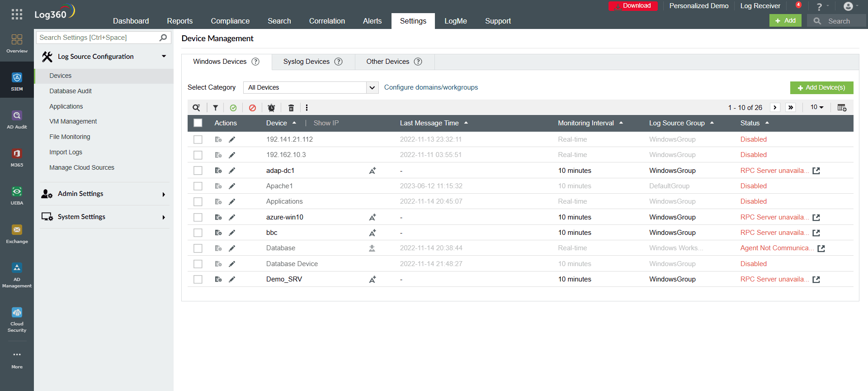Check the box for bbc

198,233
